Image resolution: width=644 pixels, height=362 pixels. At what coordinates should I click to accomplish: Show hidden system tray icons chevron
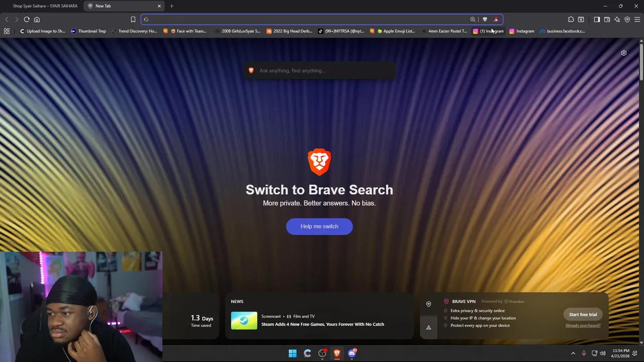tap(573, 353)
